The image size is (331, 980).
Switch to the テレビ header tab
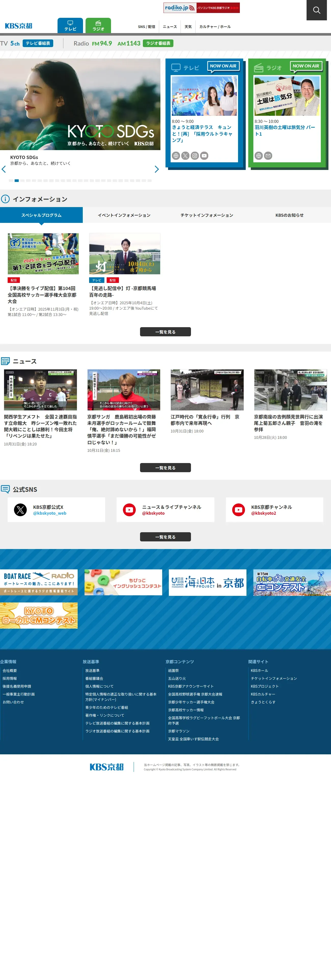[70, 25]
